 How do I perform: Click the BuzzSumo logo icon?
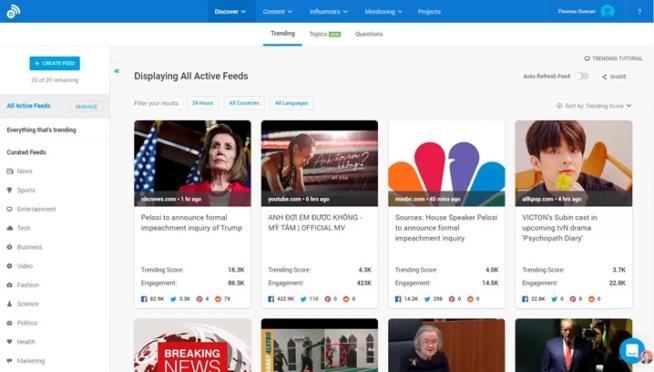pos(13,11)
